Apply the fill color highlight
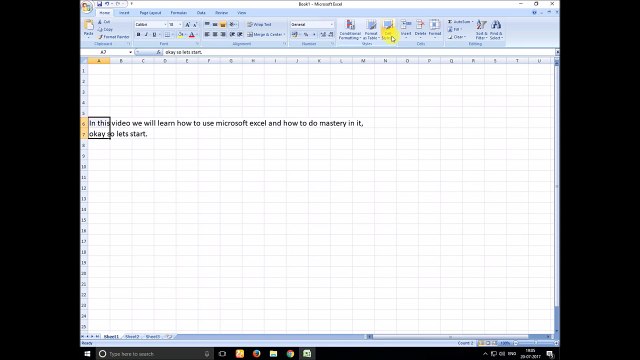Viewport: 640px width, 360px height. pyautogui.click(x=180, y=35)
